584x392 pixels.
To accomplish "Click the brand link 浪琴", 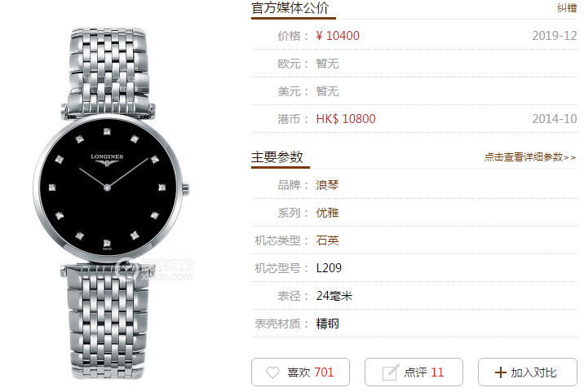I will coord(327,185).
